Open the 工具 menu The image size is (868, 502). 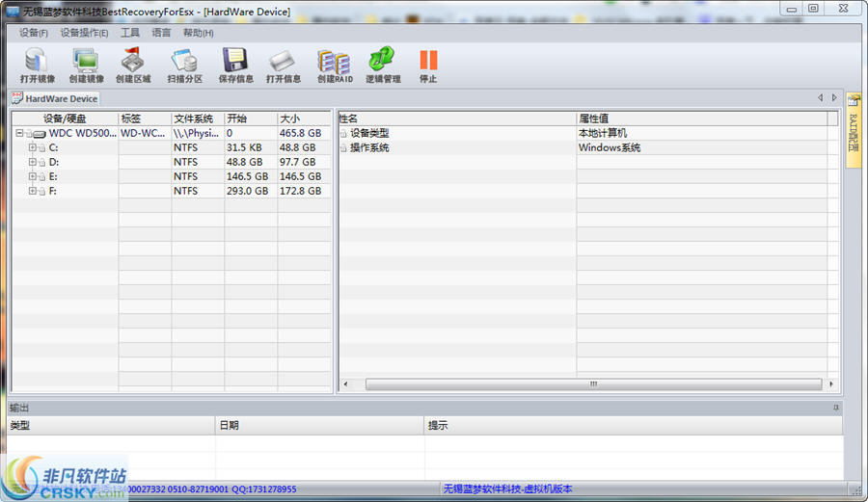(x=130, y=33)
